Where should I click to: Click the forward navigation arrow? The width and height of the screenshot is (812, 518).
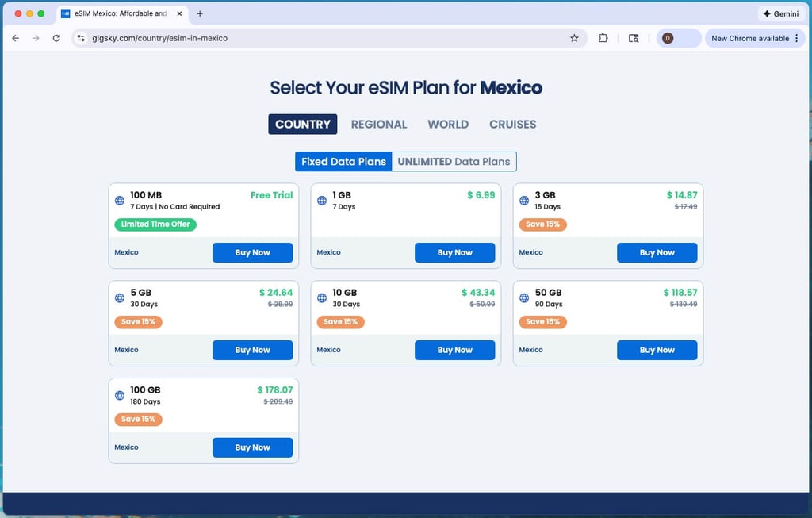(x=36, y=38)
